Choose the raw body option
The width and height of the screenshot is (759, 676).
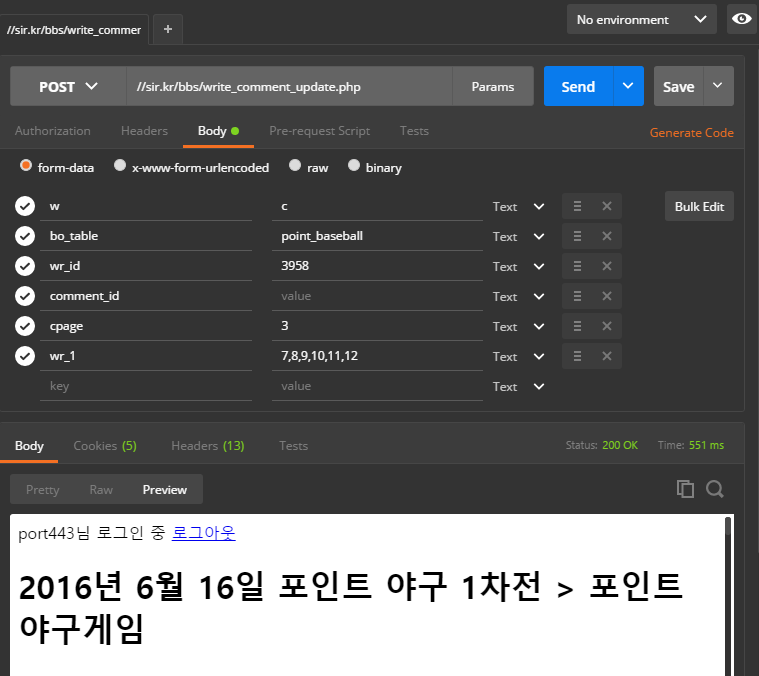pos(295,166)
